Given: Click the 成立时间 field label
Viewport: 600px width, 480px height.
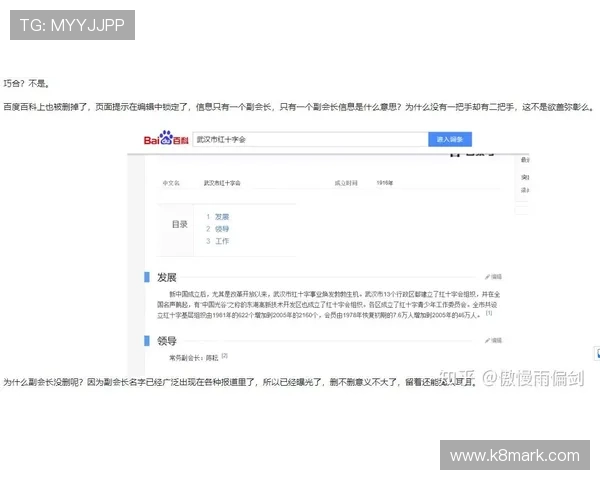Looking at the screenshot, I should 346,183.
